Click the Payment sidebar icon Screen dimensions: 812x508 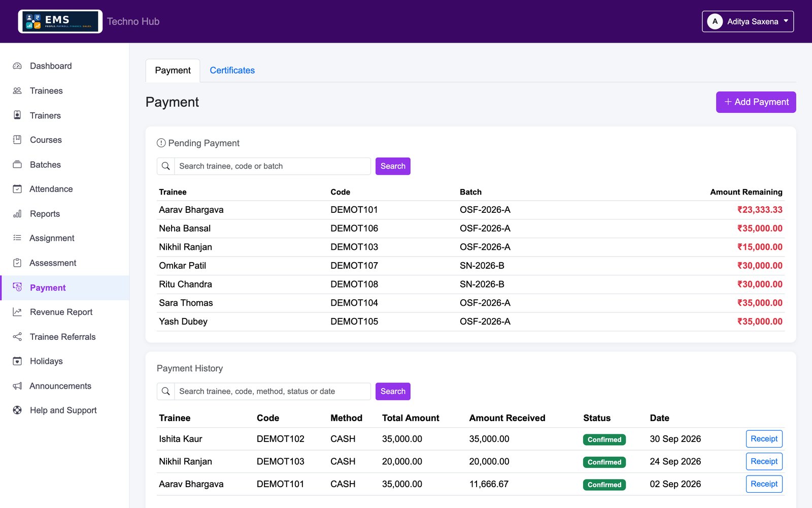coord(17,288)
